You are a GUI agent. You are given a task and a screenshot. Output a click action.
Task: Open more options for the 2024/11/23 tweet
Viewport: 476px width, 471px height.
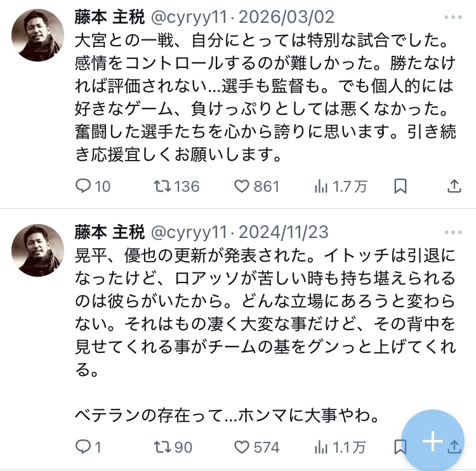coord(453,231)
